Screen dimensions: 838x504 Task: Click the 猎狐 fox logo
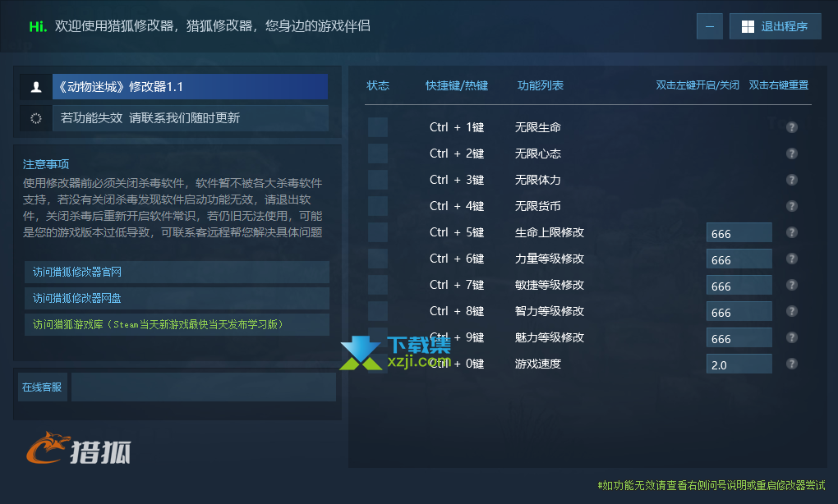tap(79, 448)
